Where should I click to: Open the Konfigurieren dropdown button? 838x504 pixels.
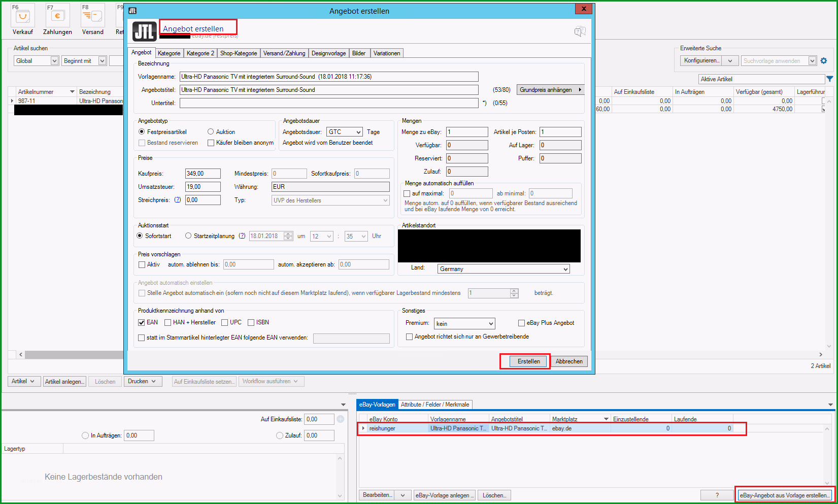709,60
